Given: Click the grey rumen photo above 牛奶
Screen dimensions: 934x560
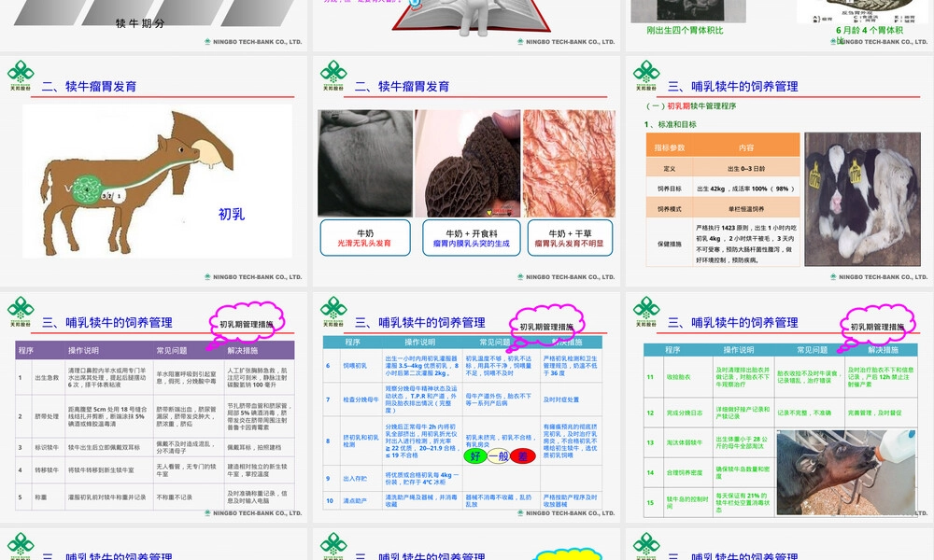Looking at the screenshot, I should coord(365,163).
